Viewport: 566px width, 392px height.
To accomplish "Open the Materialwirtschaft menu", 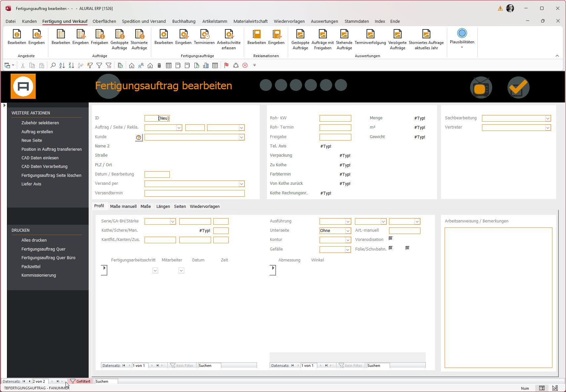I will (250, 21).
